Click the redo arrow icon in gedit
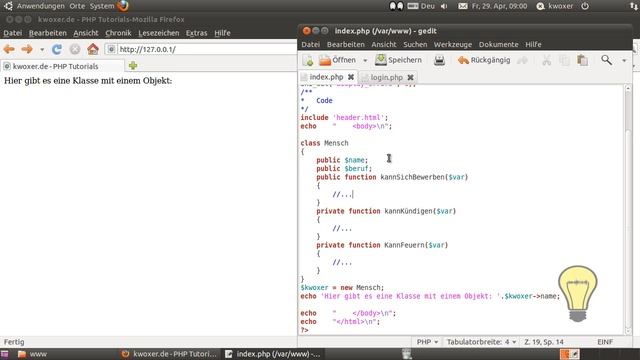640x360 pixels. click(x=522, y=60)
